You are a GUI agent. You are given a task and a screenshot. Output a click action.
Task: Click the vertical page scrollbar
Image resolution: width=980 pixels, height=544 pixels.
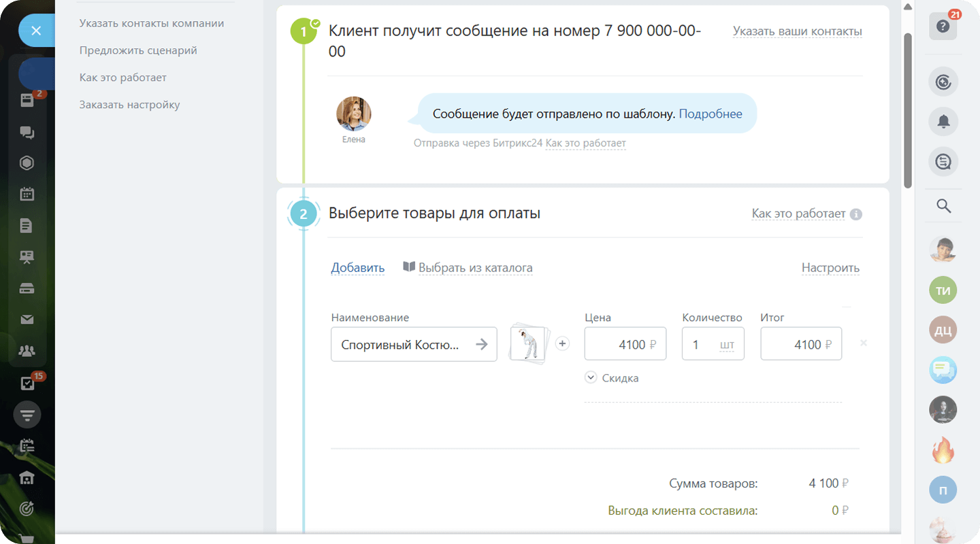point(907,109)
